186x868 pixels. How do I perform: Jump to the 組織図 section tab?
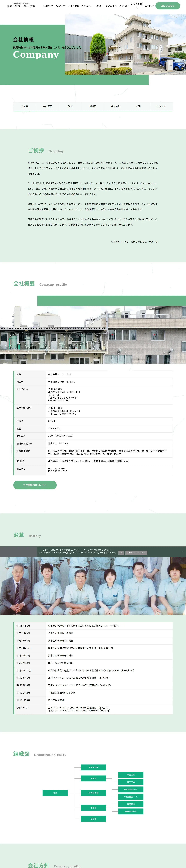(x=93, y=106)
